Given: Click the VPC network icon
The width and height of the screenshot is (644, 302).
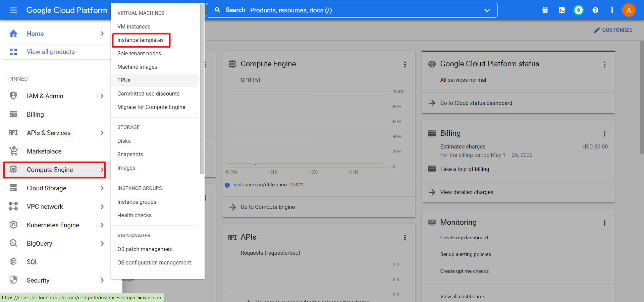Looking at the screenshot, I should click(13, 206).
